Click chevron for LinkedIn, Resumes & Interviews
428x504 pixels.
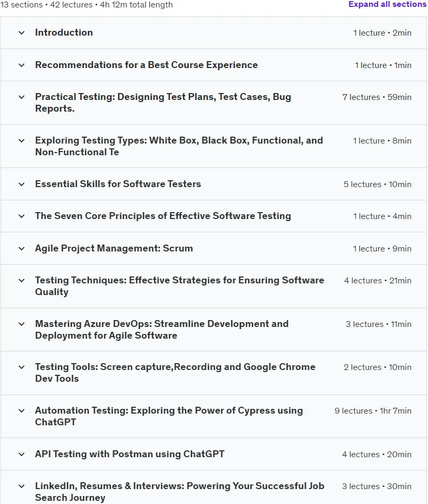coord(22,486)
